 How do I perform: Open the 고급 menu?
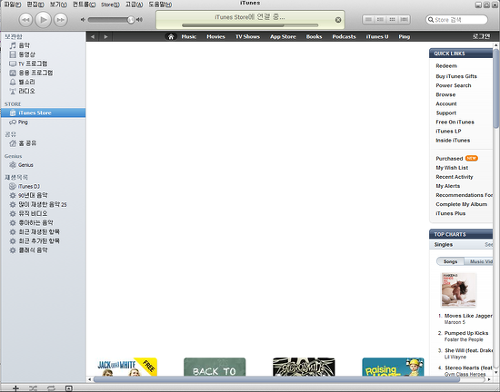click(x=134, y=4)
